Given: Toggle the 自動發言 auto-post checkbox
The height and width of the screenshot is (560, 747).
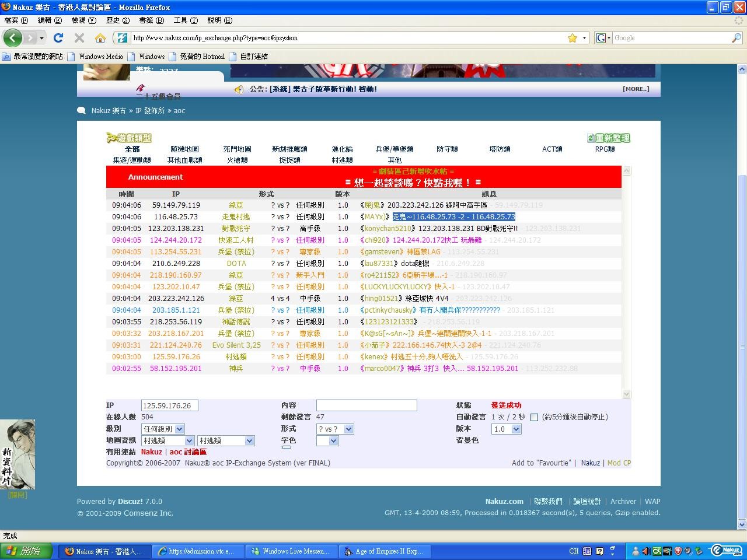Looking at the screenshot, I should (534, 417).
